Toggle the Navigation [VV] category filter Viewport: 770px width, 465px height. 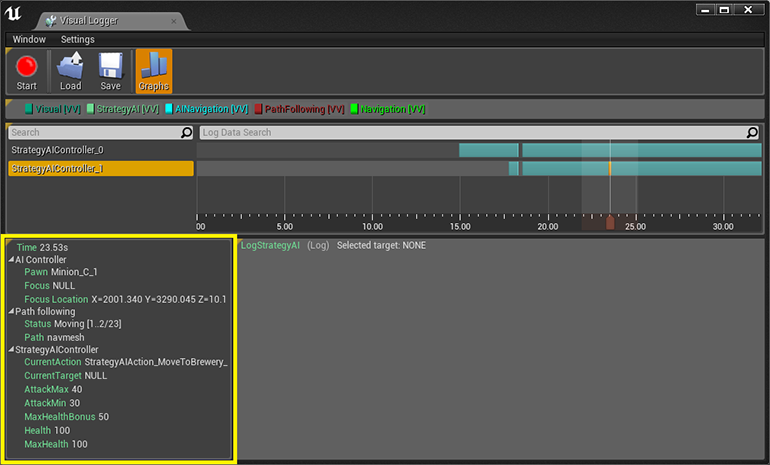[x=388, y=109]
